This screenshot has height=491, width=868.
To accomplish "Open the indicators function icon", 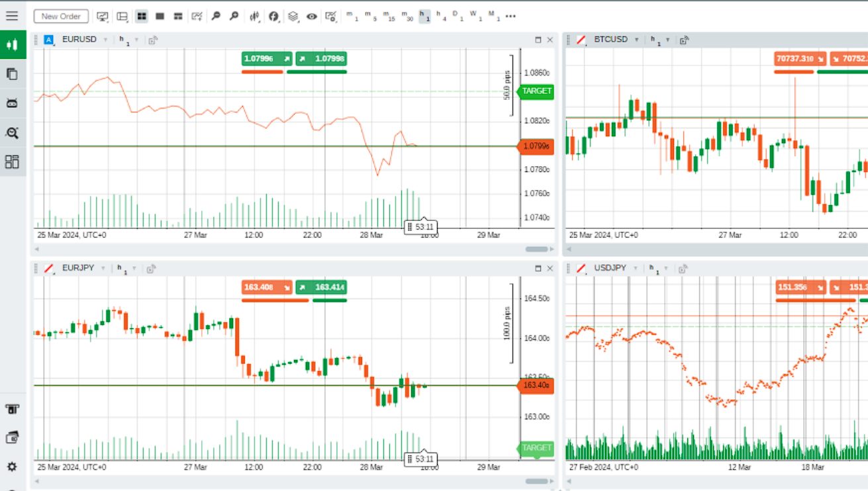I will [x=274, y=17].
